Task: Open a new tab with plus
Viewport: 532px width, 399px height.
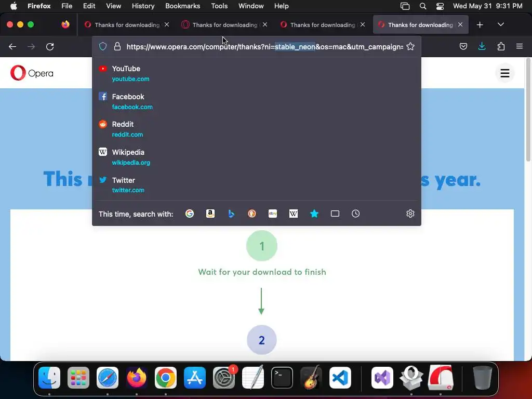Action: [x=480, y=25]
